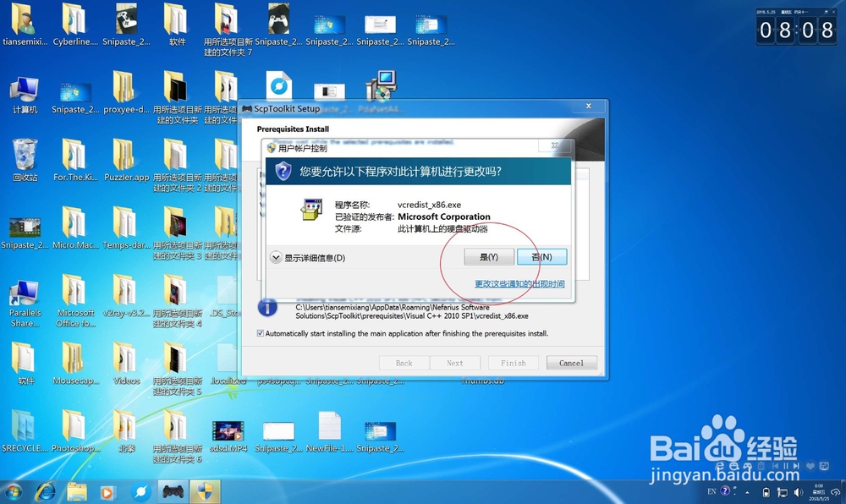The height and width of the screenshot is (504, 846).
Task: Click the UAC shield taskbar icon
Action: (205, 491)
